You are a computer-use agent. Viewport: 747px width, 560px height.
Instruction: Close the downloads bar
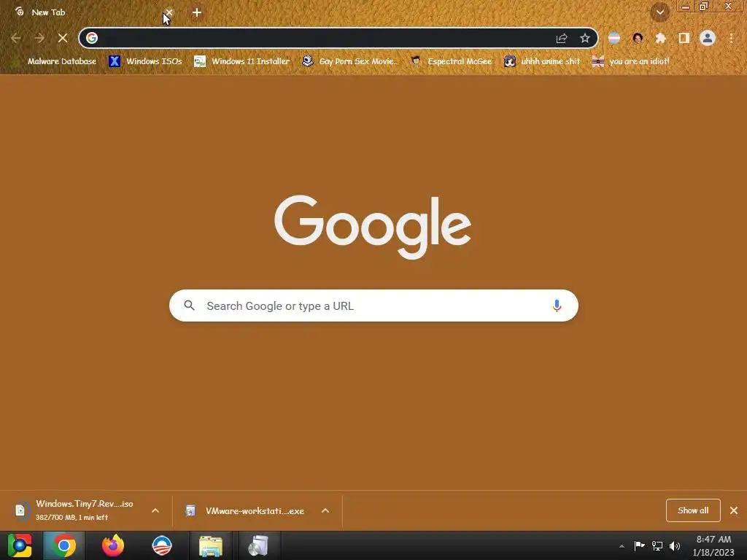[x=734, y=510]
